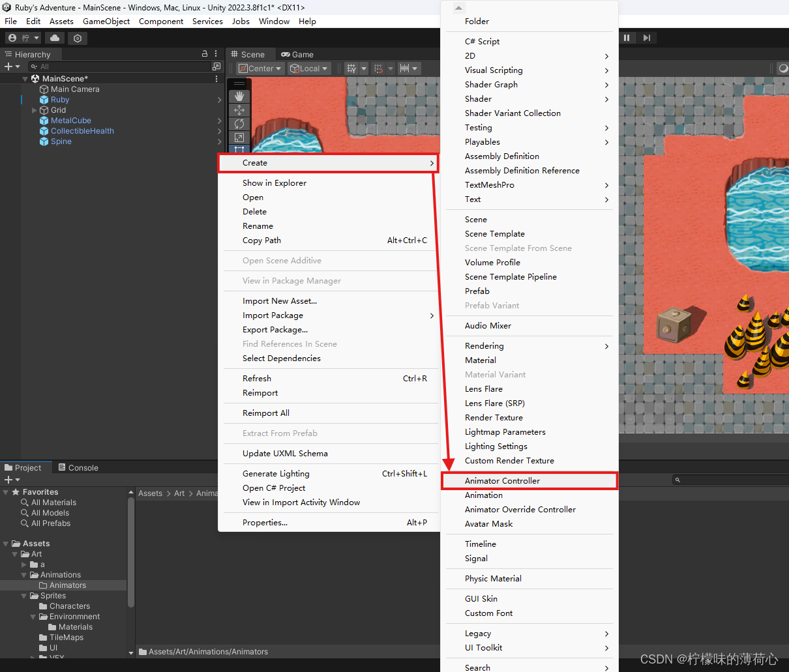Open the GameObject menu
The width and height of the screenshot is (789, 672).
pyautogui.click(x=106, y=21)
